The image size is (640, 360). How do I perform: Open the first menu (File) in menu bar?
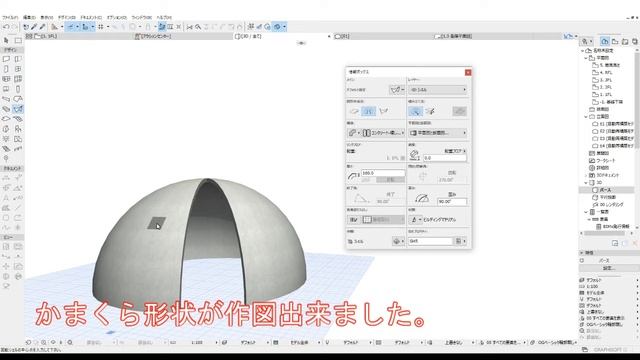pyautogui.click(x=10, y=18)
